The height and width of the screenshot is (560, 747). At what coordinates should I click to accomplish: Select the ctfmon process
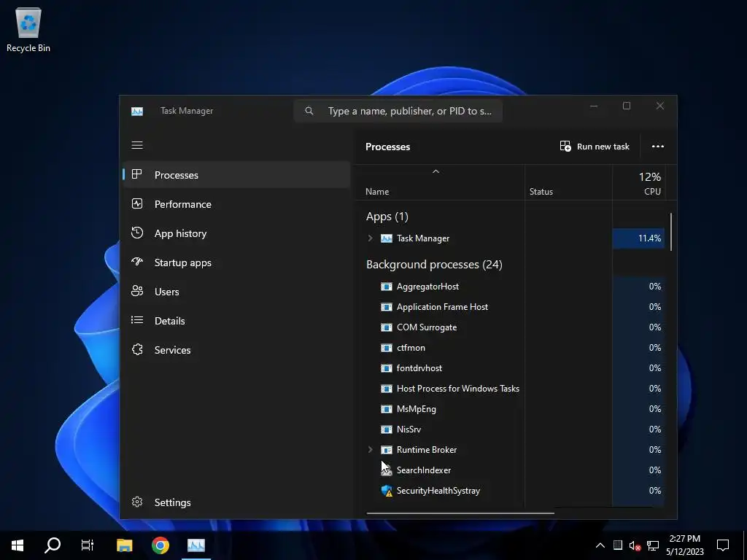pyautogui.click(x=511, y=348)
